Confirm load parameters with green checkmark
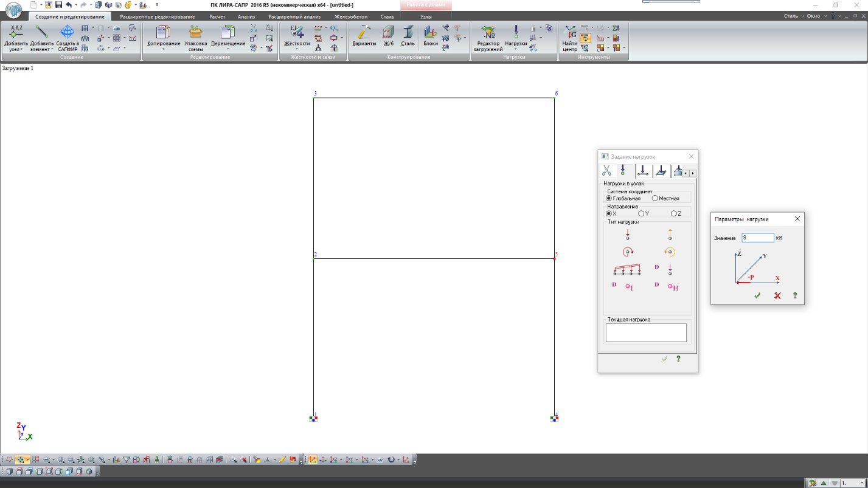 pos(757,295)
